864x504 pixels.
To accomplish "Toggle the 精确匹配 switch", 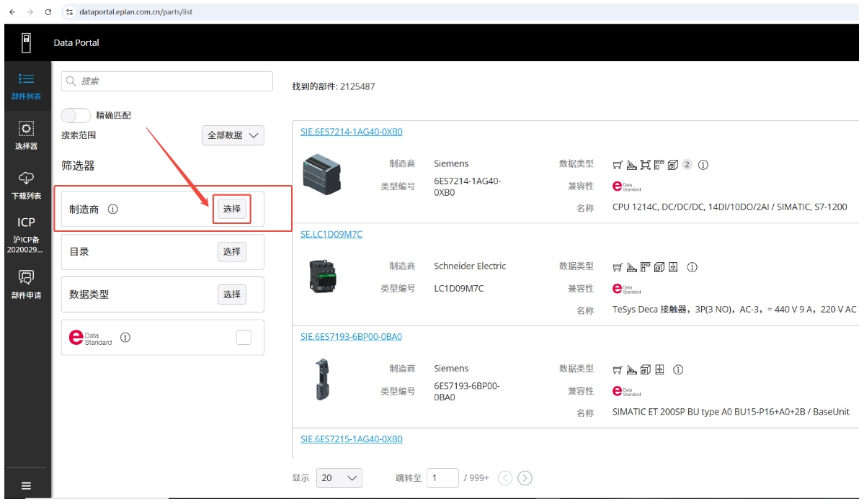I will coord(76,115).
